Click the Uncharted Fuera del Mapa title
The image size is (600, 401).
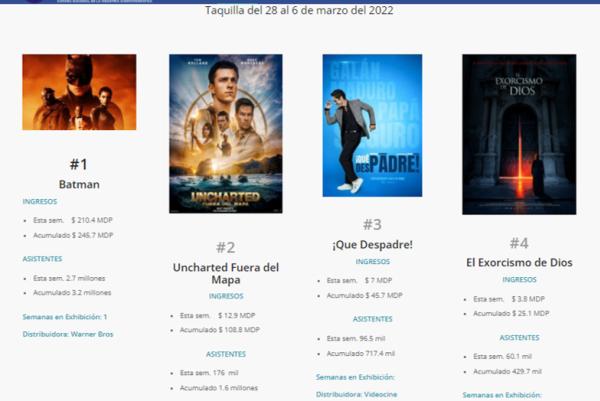(226, 273)
